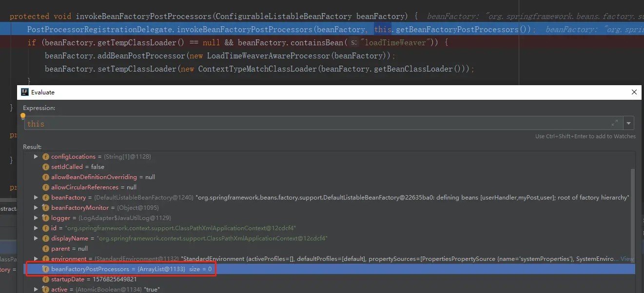Click the setTempClassLoader code line
This screenshot has height=293, width=644.
(260, 69)
